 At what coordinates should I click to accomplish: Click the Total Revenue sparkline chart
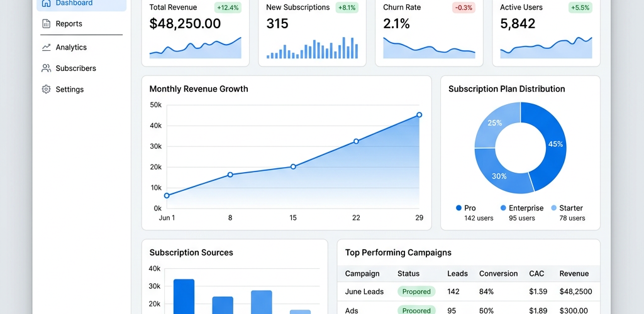(x=196, y=48)
